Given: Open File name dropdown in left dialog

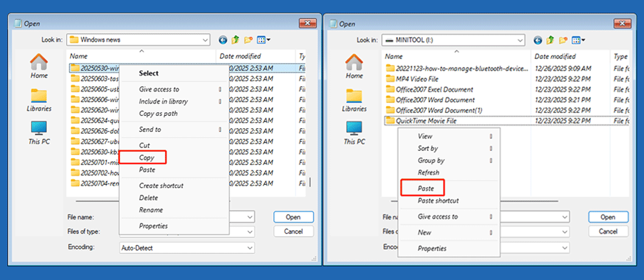Looking at the screenshot, I should [x=250, y=217].
